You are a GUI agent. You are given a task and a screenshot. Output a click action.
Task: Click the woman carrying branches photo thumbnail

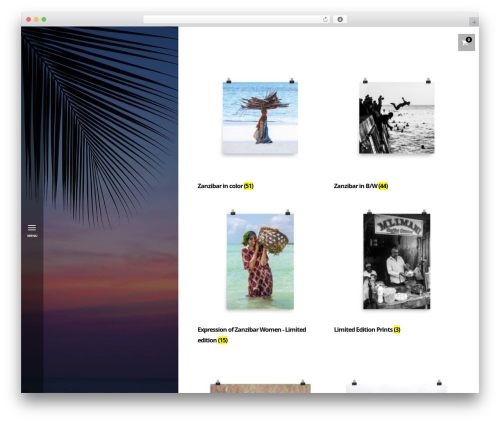[x=260, y=117]
